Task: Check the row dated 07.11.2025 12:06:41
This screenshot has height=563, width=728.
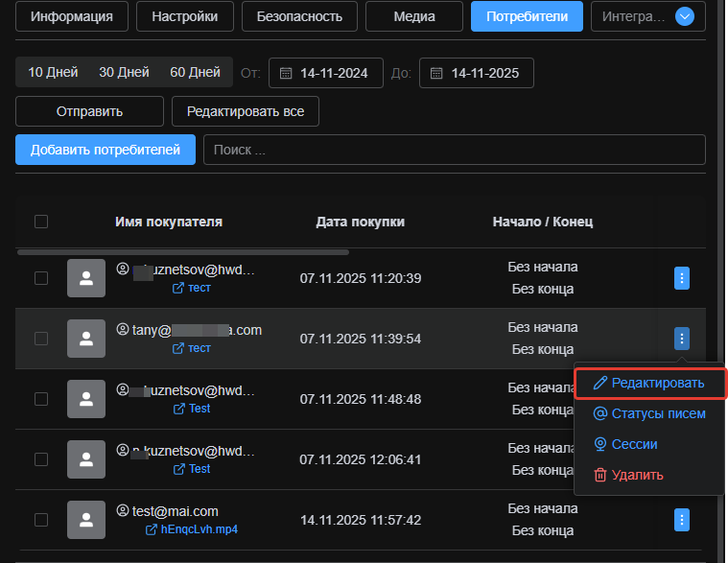Action: tap(41, 459)
